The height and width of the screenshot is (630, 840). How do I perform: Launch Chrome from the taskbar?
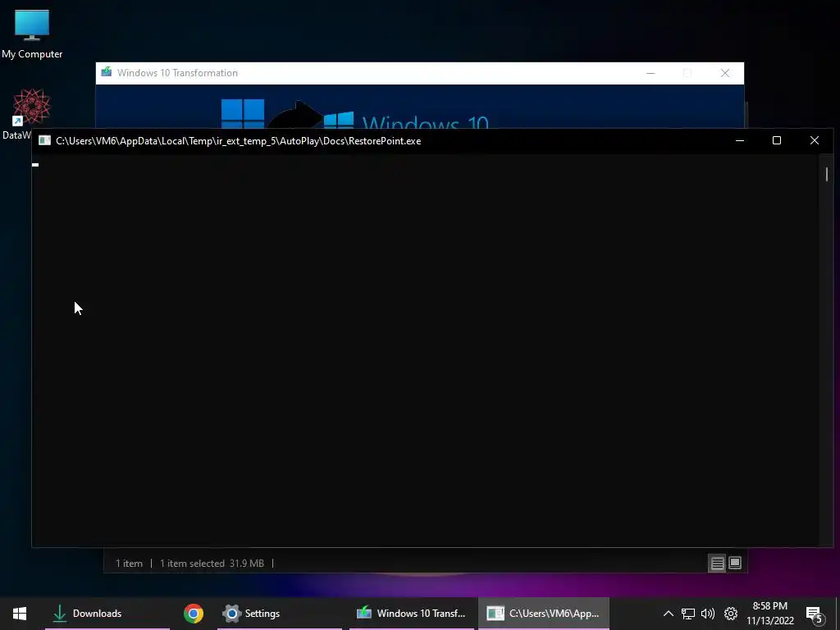coord(194,614)
